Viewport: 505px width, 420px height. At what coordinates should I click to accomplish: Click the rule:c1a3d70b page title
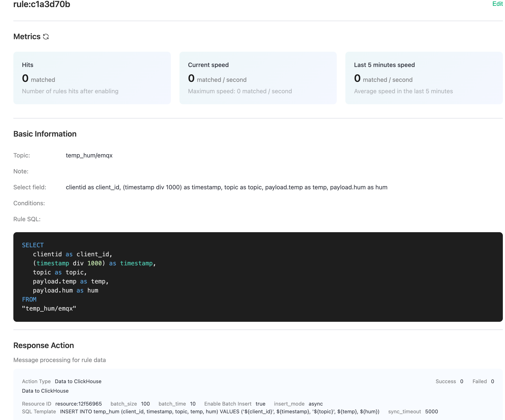point(41,4)
